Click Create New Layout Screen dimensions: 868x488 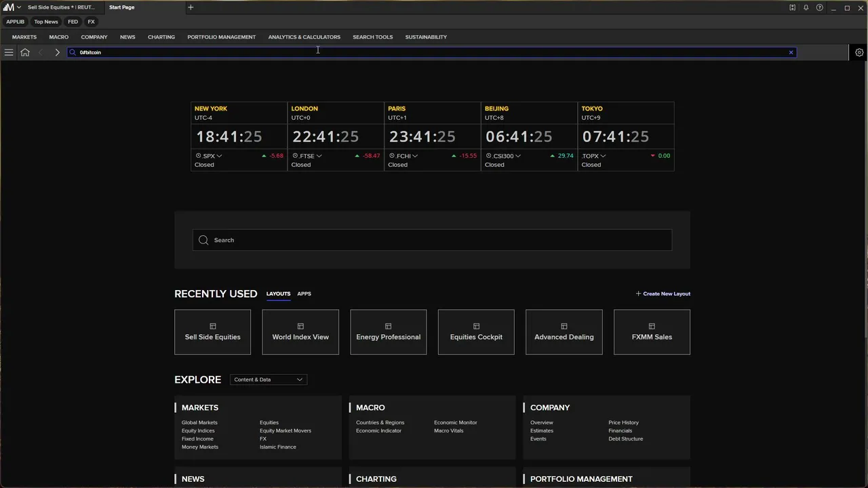(663, 293)
